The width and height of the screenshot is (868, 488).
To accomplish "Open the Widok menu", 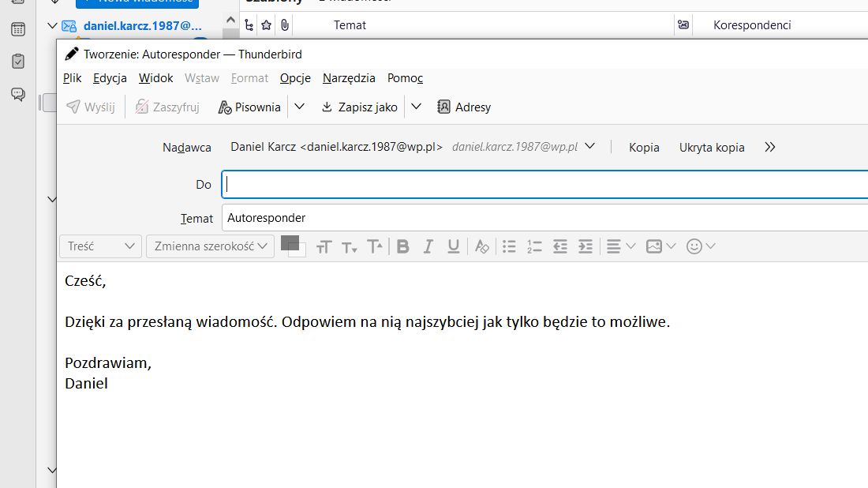I will click(155, 78).
